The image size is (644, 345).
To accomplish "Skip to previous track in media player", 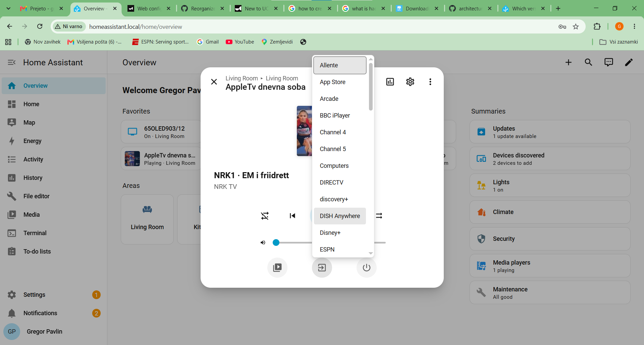I will 292,216.
